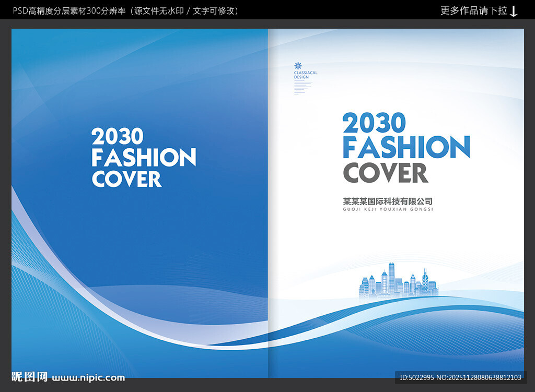Click the blue snowflake logo above CLASSIACAL DESIGN
This screenshot has height=392, width=535.
tap(298, 66)
